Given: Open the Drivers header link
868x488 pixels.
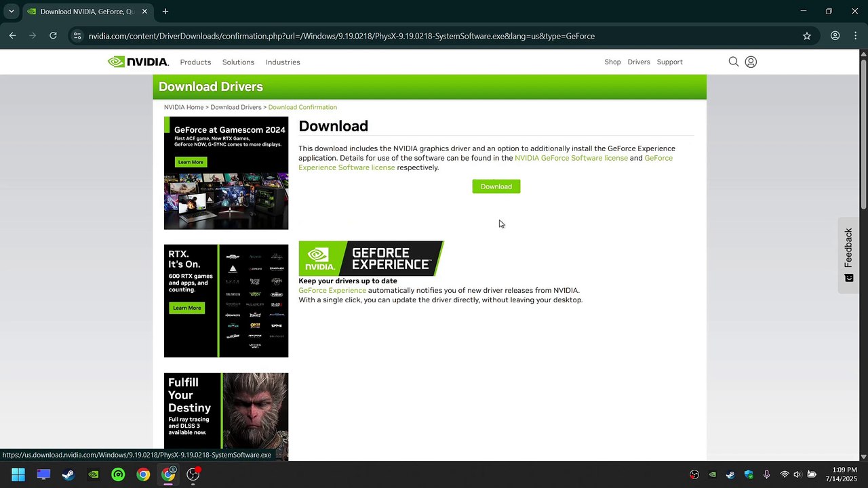Looking at the screenshot, I should coord(639,62).
